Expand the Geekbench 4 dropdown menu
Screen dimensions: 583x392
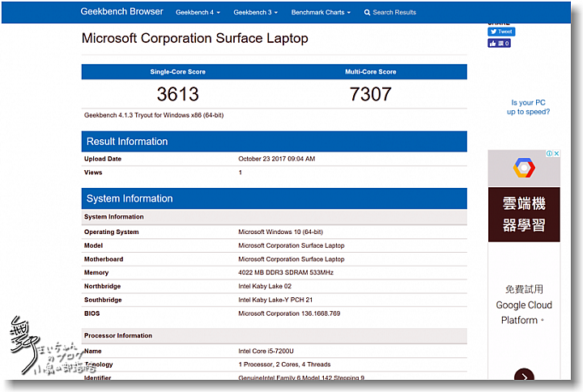pyautogui.click(x=198, y=12)
